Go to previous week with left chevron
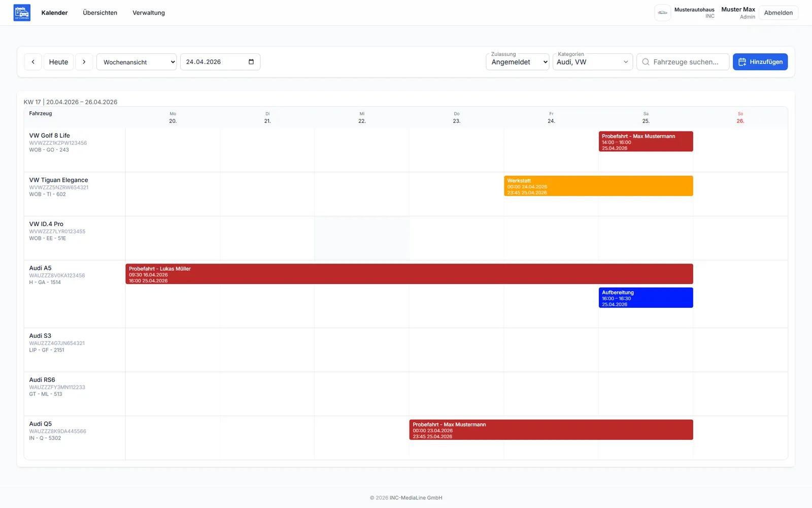This screenshot has width=812, height=508. (33, 62)
